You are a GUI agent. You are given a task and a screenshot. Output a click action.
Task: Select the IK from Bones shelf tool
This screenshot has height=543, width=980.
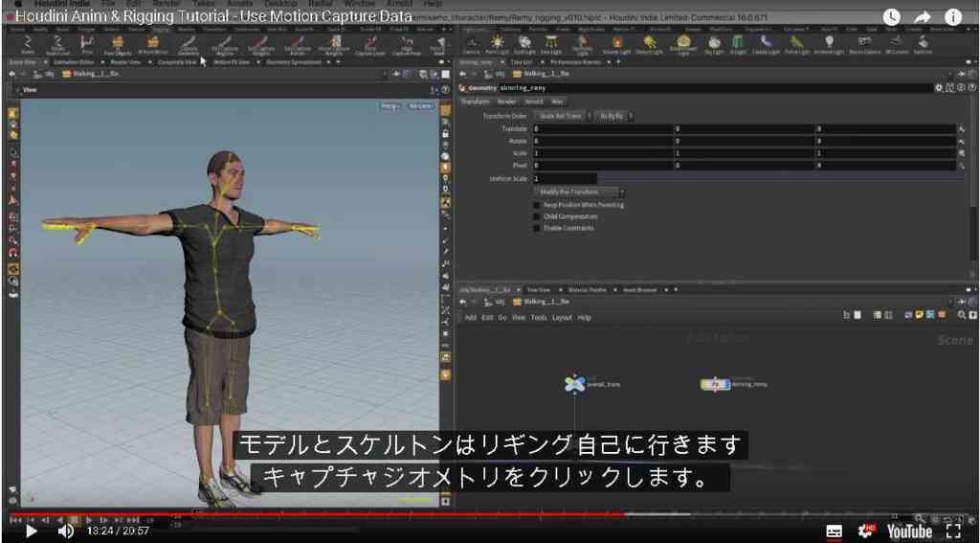[152, 45]
